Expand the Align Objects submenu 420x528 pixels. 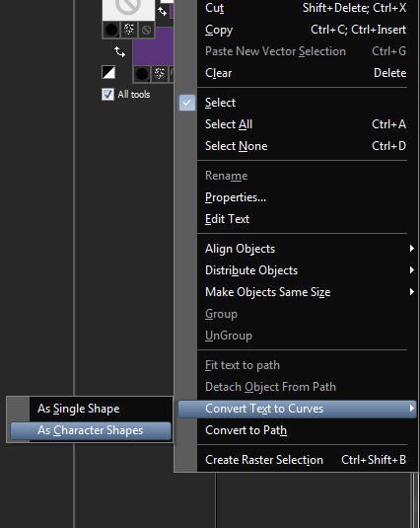click(298, 249)
